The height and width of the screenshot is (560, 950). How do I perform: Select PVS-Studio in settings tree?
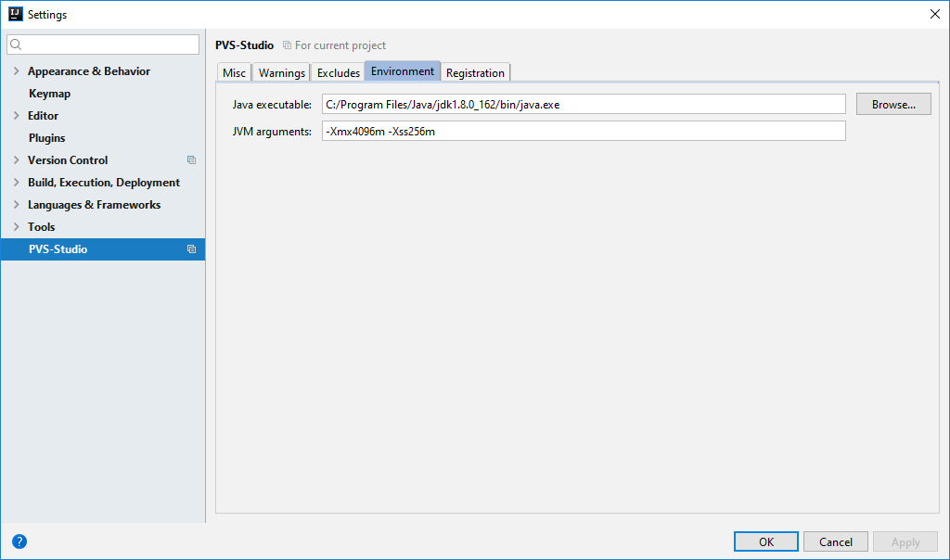[103, 248]
